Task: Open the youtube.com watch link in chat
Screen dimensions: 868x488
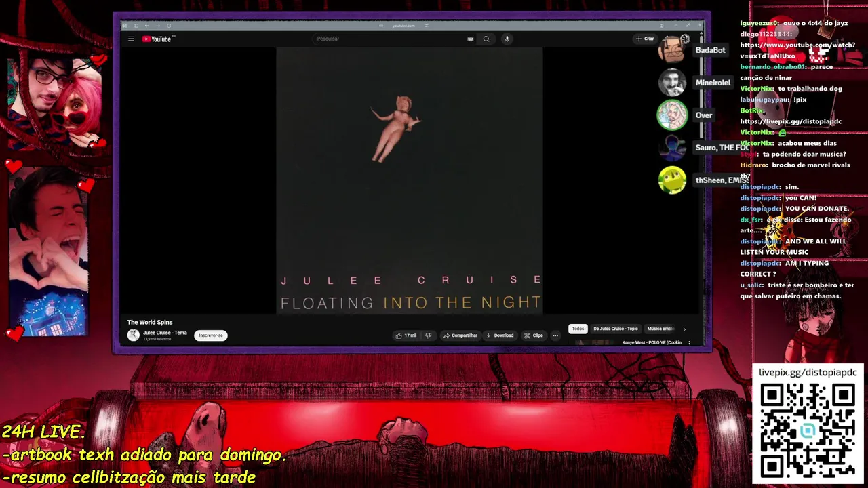Action: [797, 50]
